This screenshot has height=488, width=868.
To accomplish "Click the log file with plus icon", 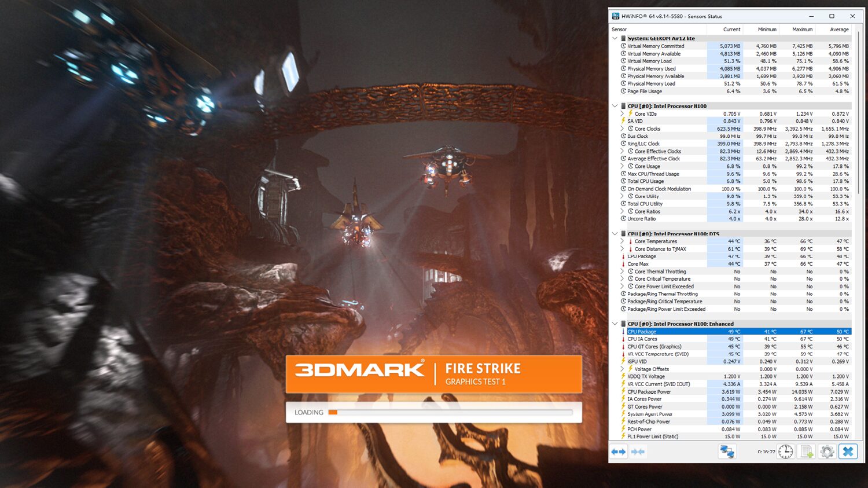I will [x=807, y=452].
